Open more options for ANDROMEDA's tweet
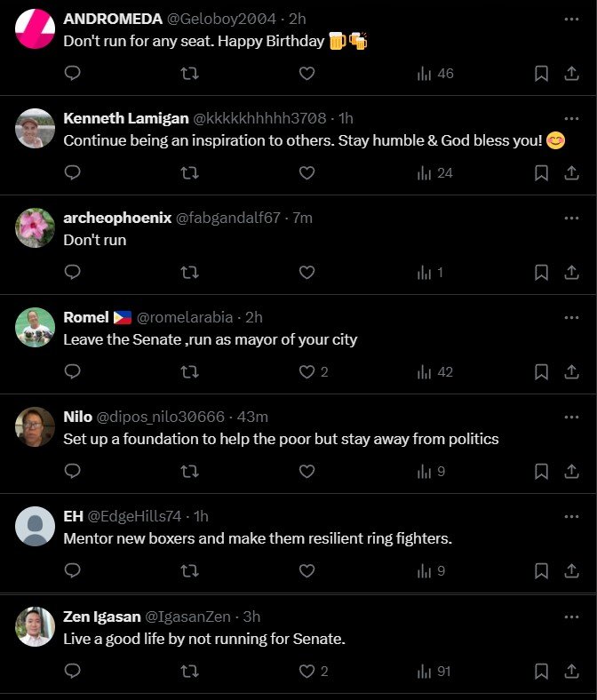 571,19
